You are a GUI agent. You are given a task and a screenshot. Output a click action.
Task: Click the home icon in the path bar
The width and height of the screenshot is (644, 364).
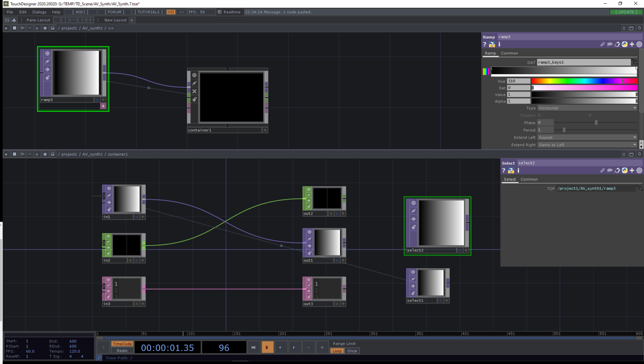[x=52, y=28]
